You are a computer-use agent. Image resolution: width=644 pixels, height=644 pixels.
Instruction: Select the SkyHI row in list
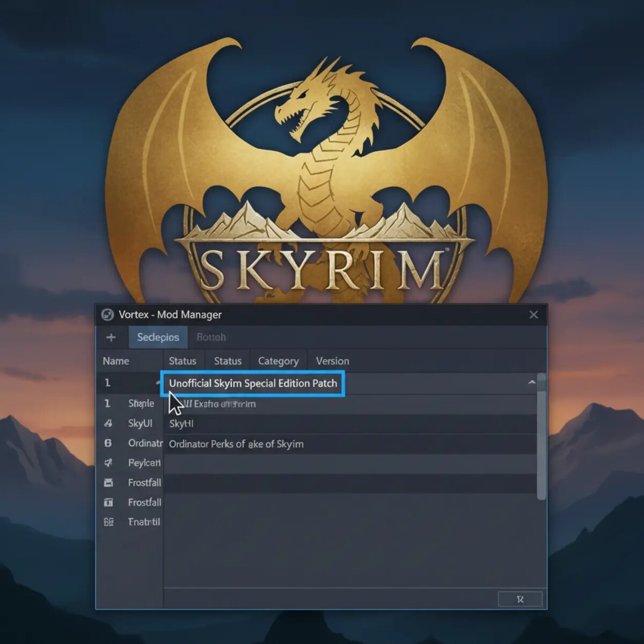350,424
